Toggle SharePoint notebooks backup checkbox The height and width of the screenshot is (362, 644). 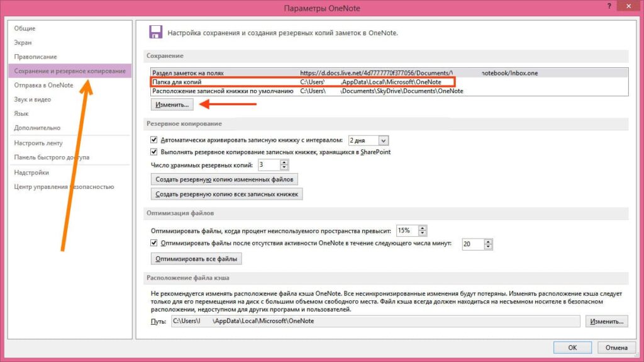[154, 152]
